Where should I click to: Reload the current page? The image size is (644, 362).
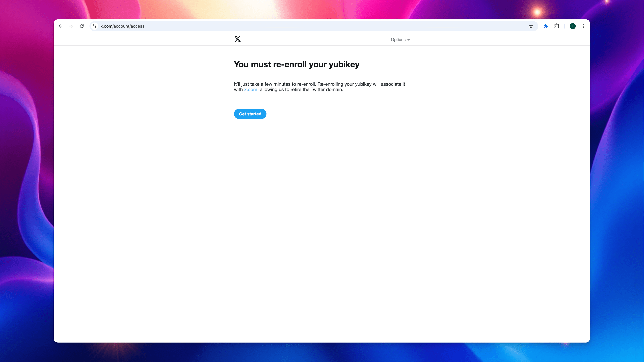(82, 26)
